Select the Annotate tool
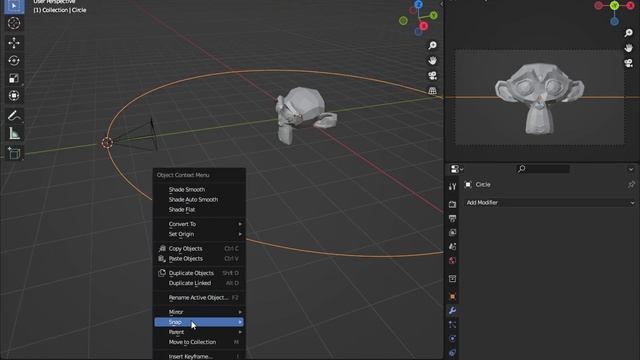Screen dimensions: 640x360 click(x=14, y=116)
